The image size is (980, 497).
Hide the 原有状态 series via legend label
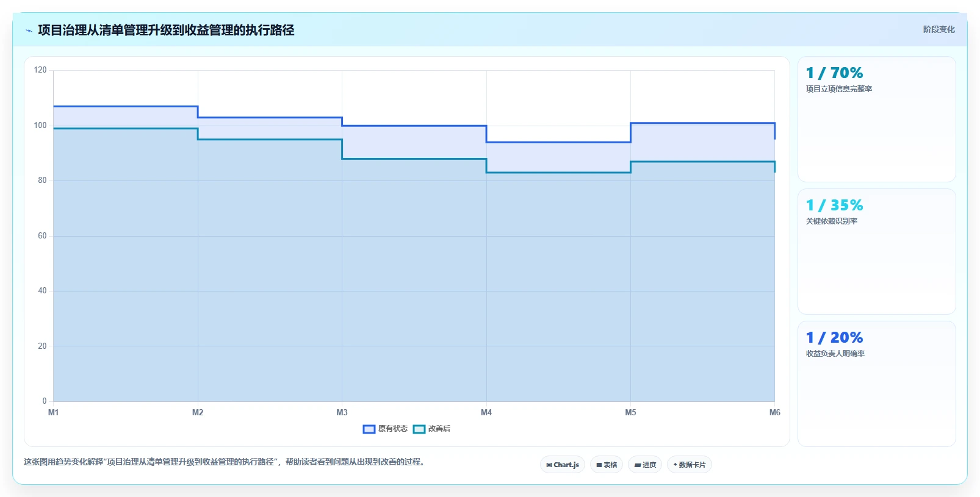(x=393, y=429)
